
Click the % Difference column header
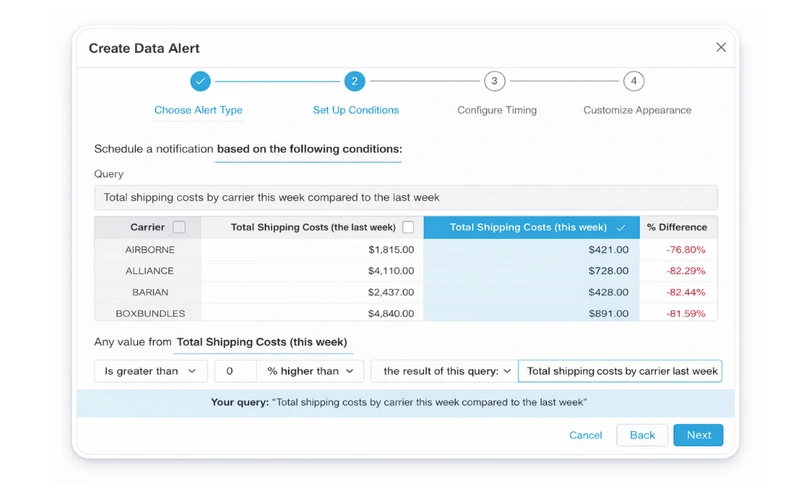677,227
